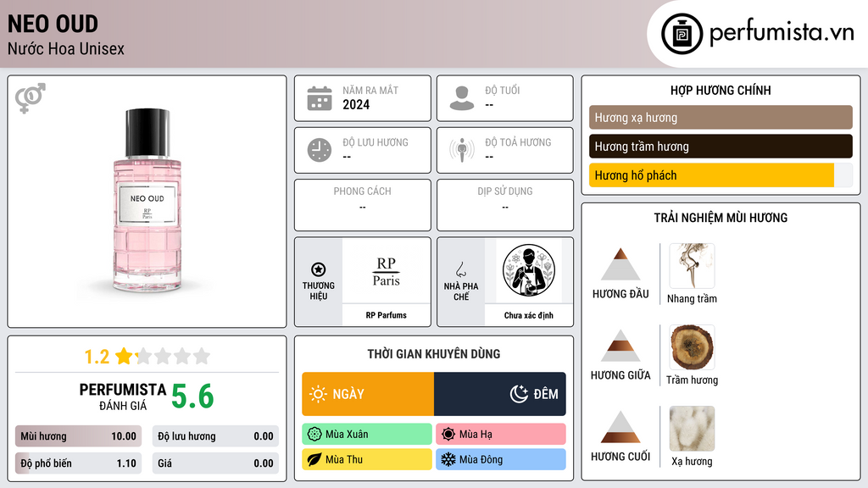Open the RP Parfums brand link
The height and width of the screenshot is (488, 868).
pyautogui.click(x=386, y=315)
